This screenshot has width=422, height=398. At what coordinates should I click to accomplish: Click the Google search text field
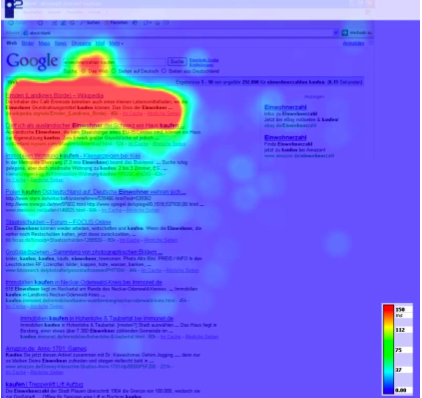coord(115,62)
